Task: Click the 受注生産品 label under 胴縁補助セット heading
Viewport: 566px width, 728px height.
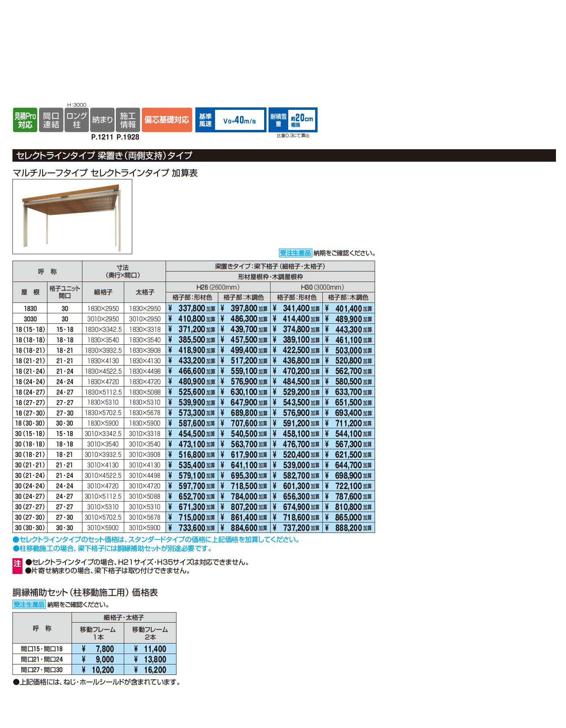Action: tap(29, 605)
